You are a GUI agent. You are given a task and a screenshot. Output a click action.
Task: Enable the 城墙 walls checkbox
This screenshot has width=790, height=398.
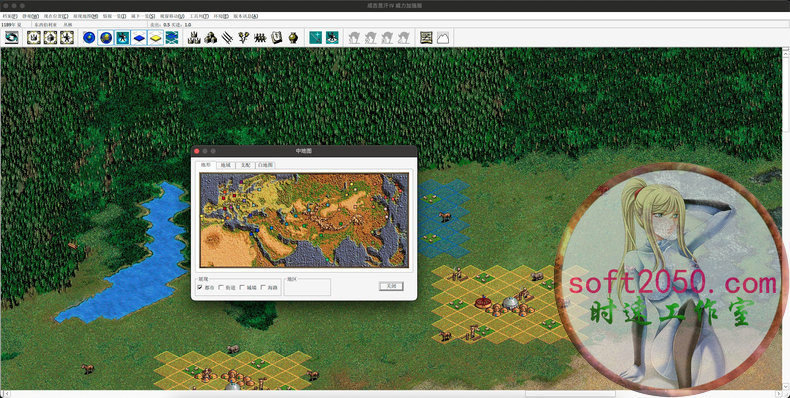(x=242, y=287)
